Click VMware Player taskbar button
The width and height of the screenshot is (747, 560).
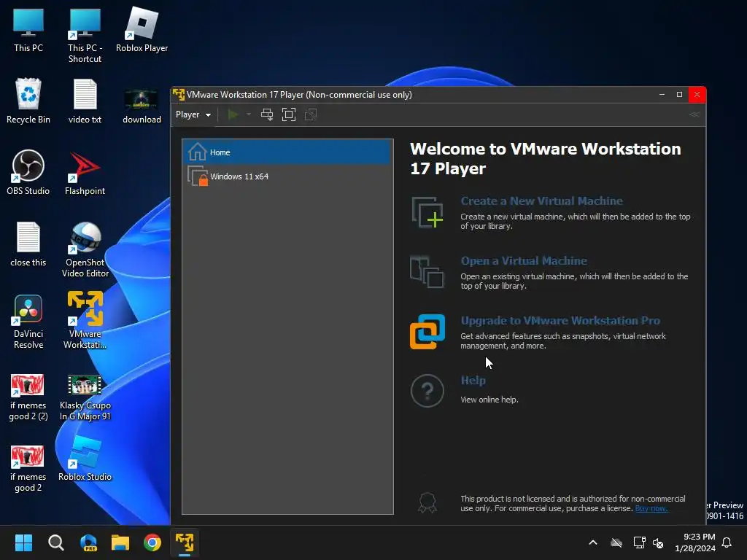point(185,542)
